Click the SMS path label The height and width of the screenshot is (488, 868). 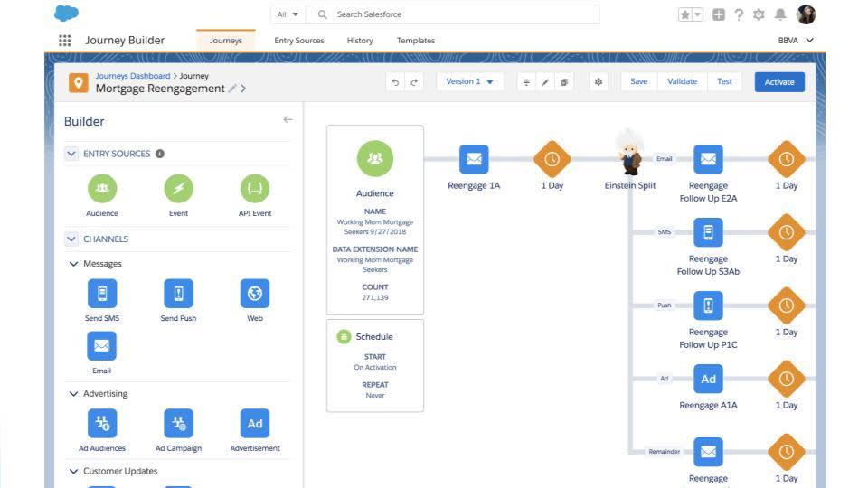coord(664,232)
